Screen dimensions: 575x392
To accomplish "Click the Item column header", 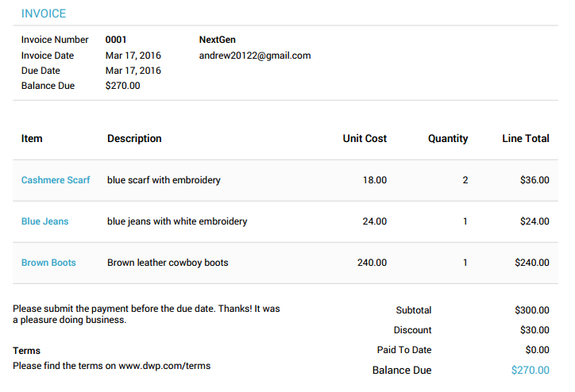I will (x=32, y=139).
